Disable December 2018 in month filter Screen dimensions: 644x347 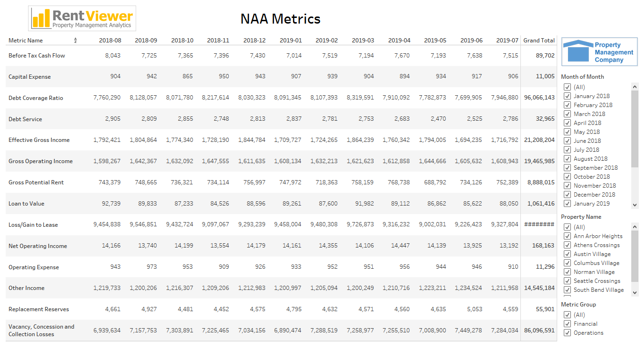point(567,194)
